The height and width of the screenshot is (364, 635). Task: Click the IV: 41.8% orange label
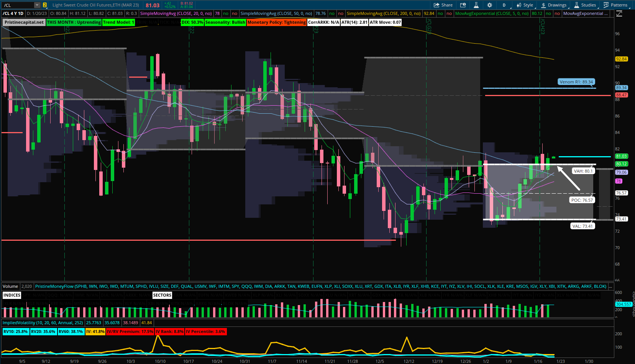click(x=95, y=331)
